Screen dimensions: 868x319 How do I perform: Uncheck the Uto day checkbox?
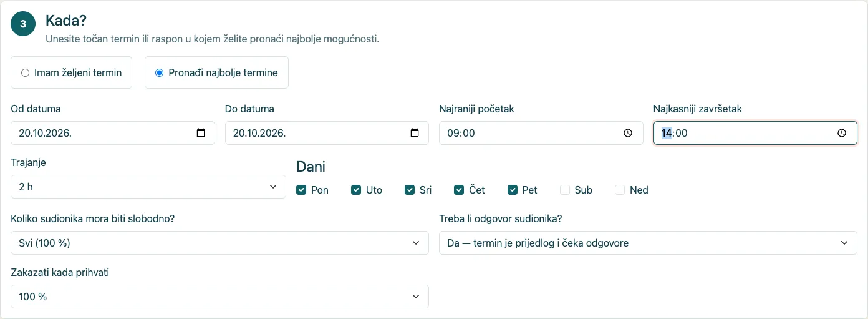click(356, 190)
